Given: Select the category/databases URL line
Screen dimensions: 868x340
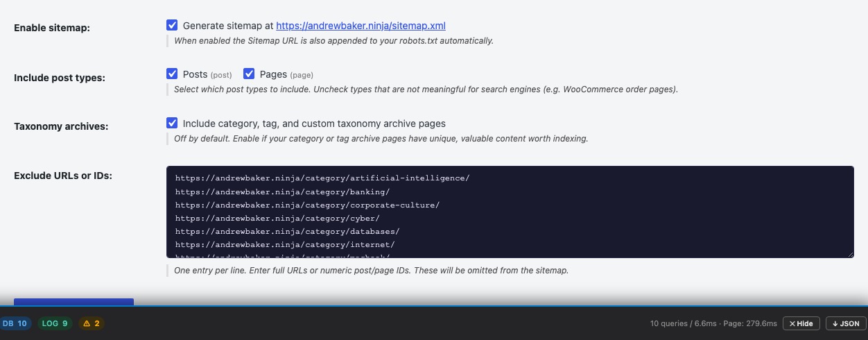Looking at the screenshot, I should click(x=287, y=232).
